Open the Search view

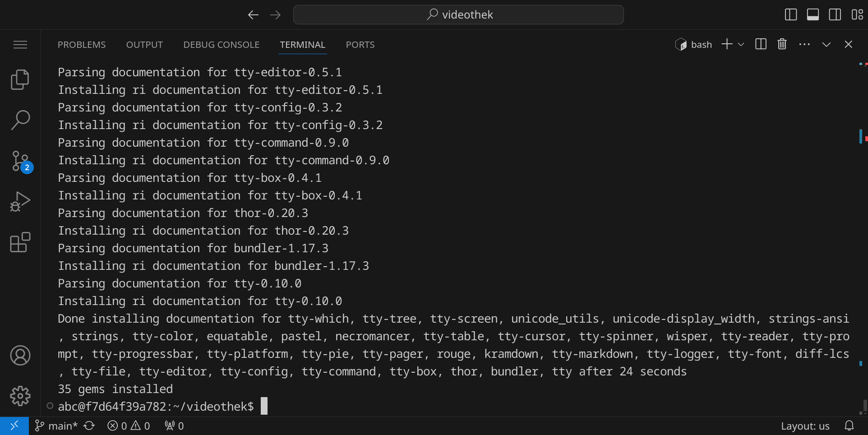point(20,120)
